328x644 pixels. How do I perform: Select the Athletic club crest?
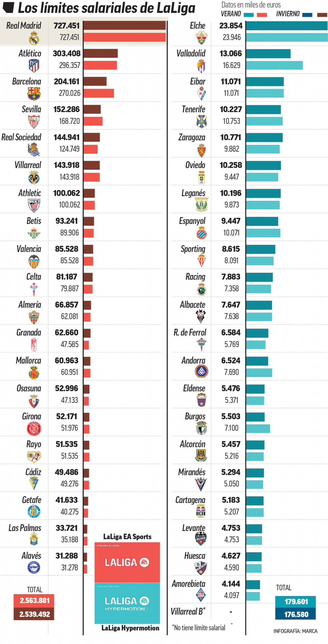34,205
